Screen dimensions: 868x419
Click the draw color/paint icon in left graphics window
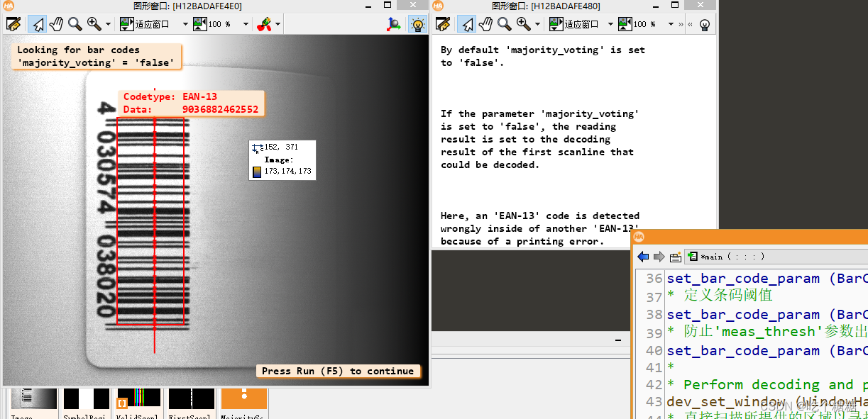(264, 24)
